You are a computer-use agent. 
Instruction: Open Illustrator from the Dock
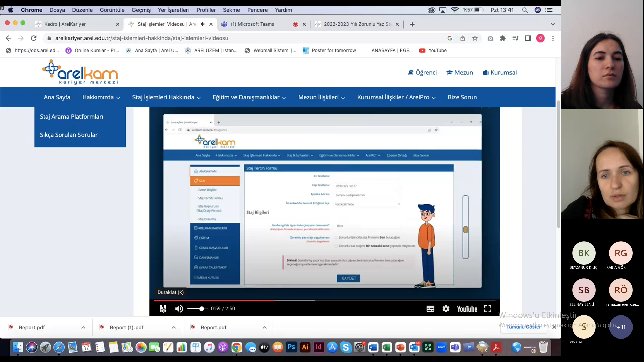point(305,347)
